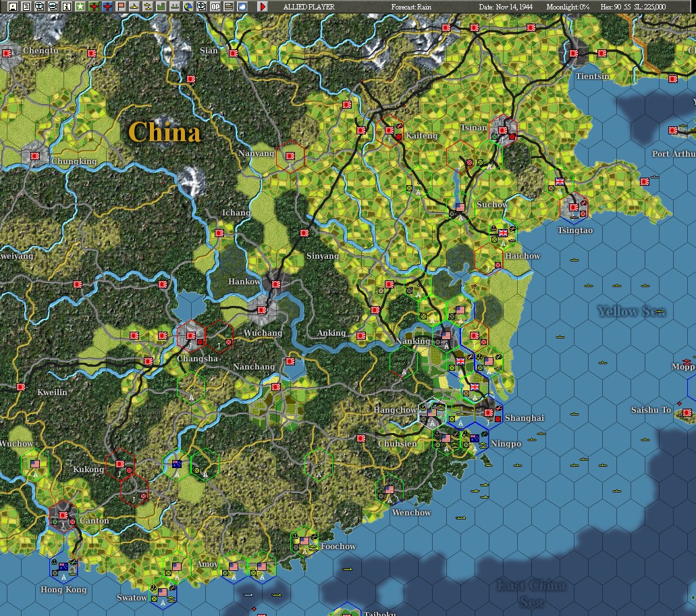Click the 'Yellow Sea' map label

(x=631, y=311)
